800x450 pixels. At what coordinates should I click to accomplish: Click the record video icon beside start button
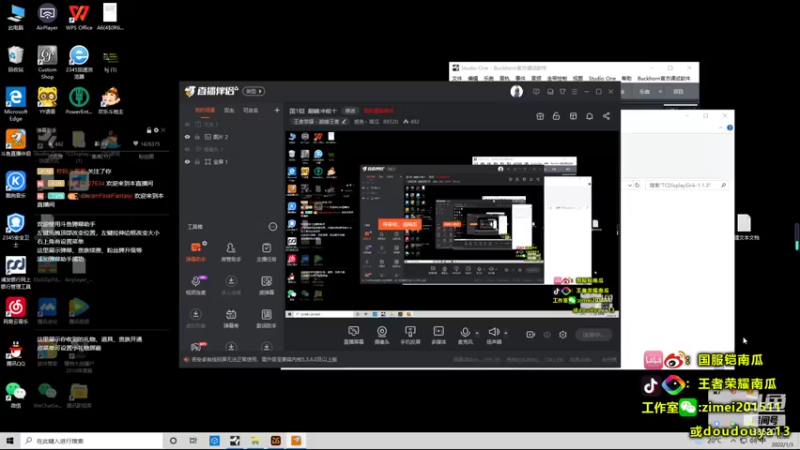(x=531, y=335)
